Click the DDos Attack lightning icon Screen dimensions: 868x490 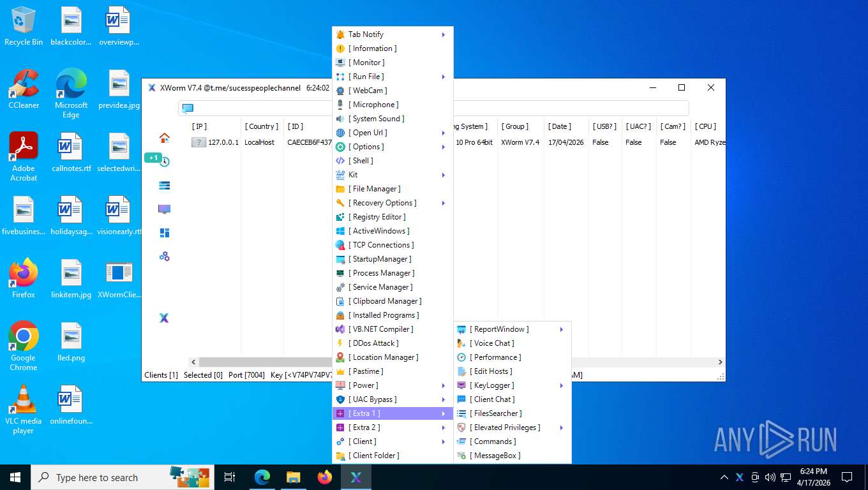pos(340,343)
